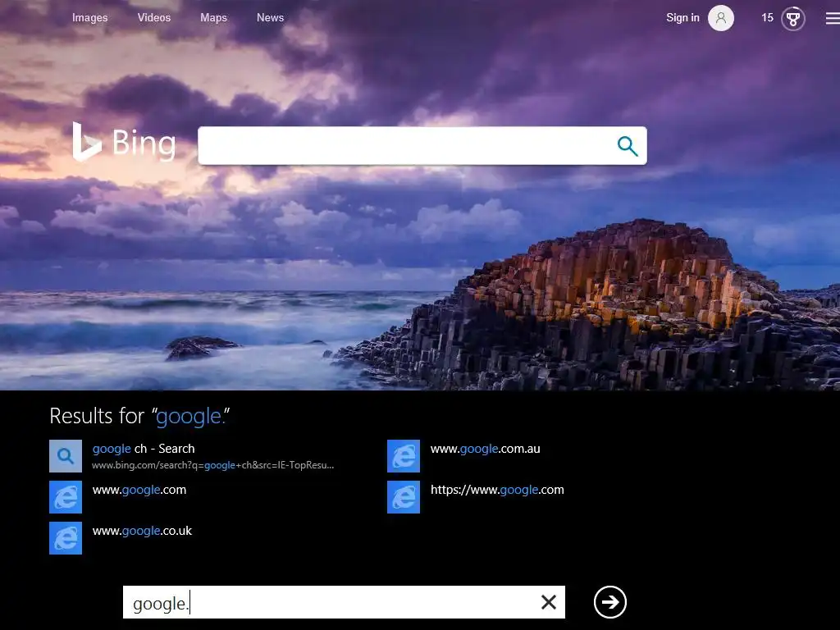
Task: Open the Images tab
Action: click(x=90, y=18)
